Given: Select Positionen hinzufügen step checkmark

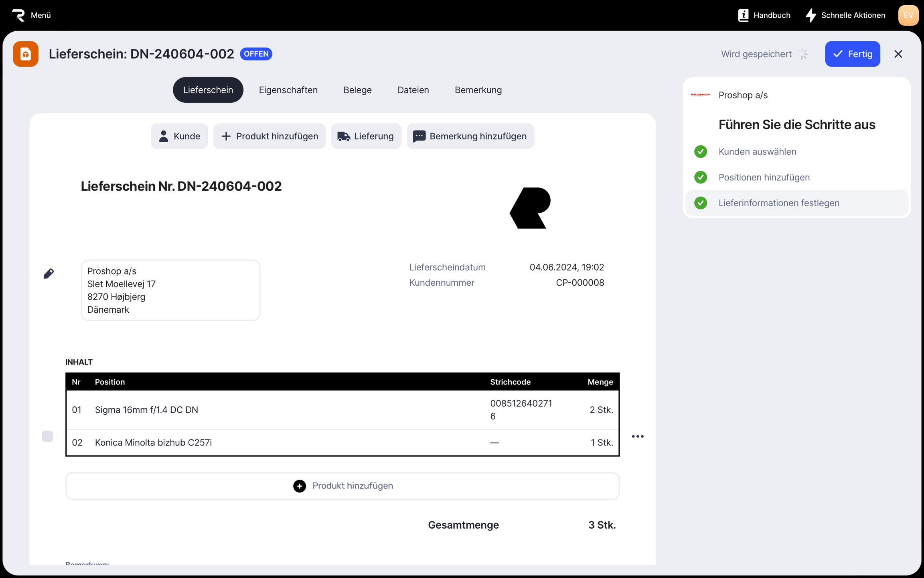Looking at the screenshot, I should 701,177.
